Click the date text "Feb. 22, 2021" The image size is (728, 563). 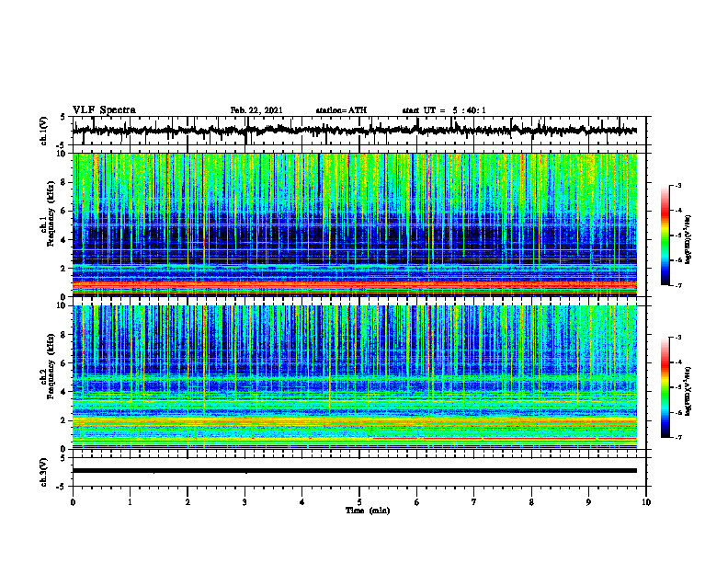pyautogui.click(x=256, y=110)
